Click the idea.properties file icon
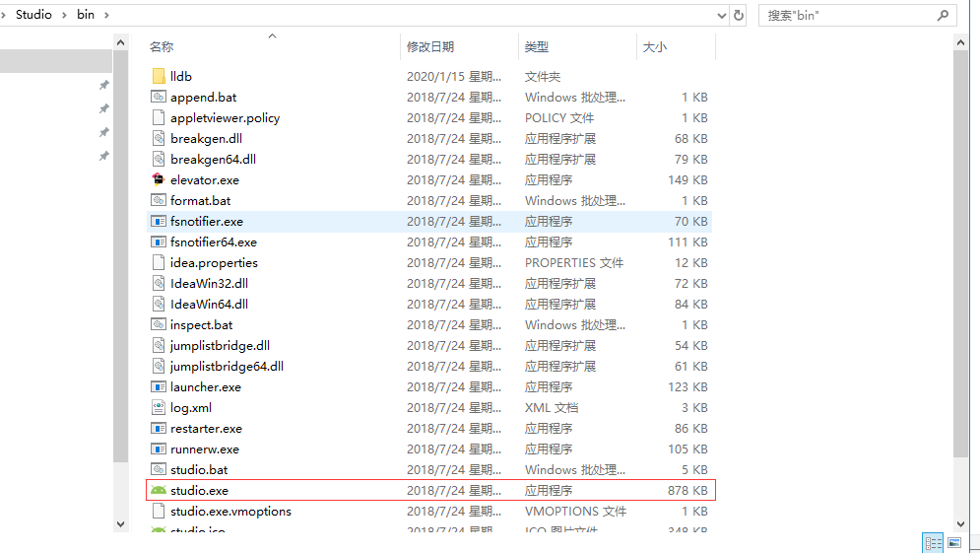The image size is (980, 553). tap(159, 263)
